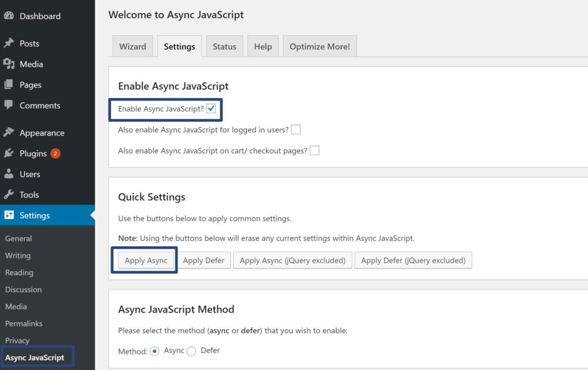Open the Wizard tab
The width and height of the screenshot is (588, 370).
(x=133, y=47)
